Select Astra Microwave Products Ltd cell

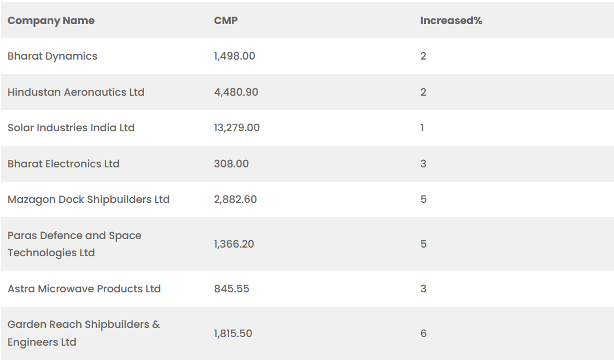click(84, 289)
